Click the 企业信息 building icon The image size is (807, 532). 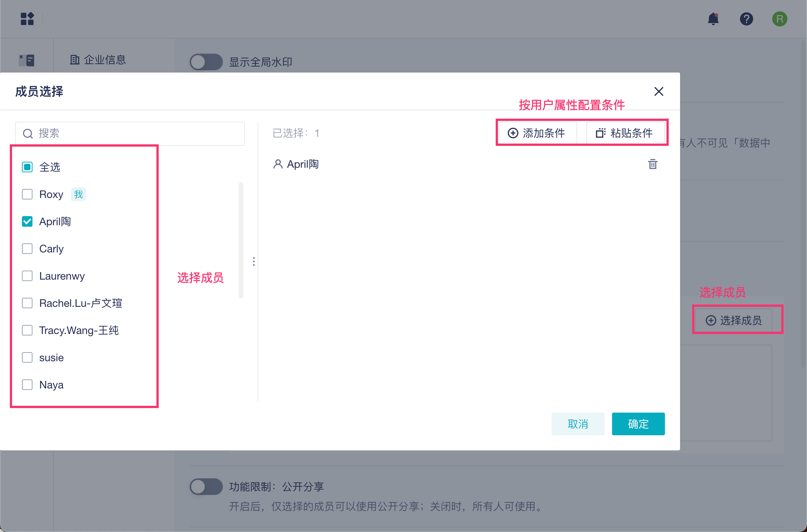coord(74,60)
